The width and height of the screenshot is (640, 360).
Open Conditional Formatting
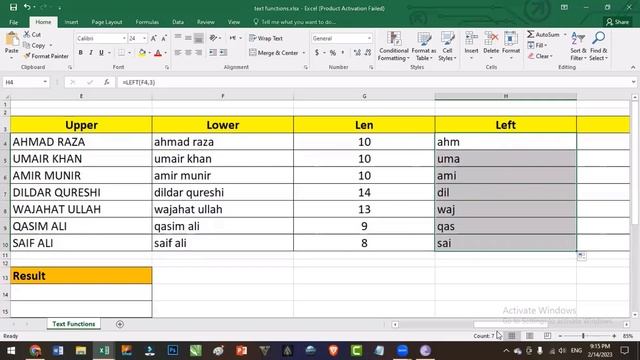click(393, 46)
